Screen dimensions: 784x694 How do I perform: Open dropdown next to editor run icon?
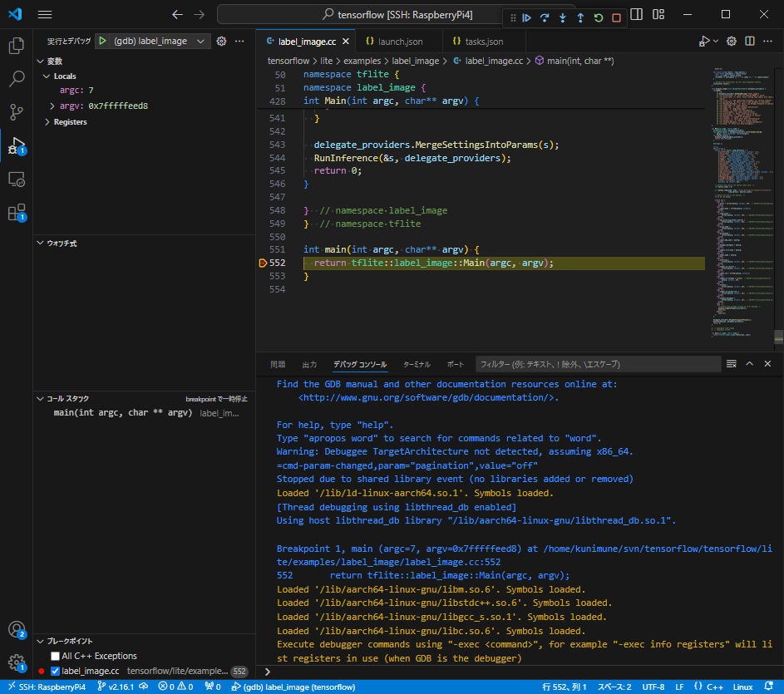click(x=716, y=41)
